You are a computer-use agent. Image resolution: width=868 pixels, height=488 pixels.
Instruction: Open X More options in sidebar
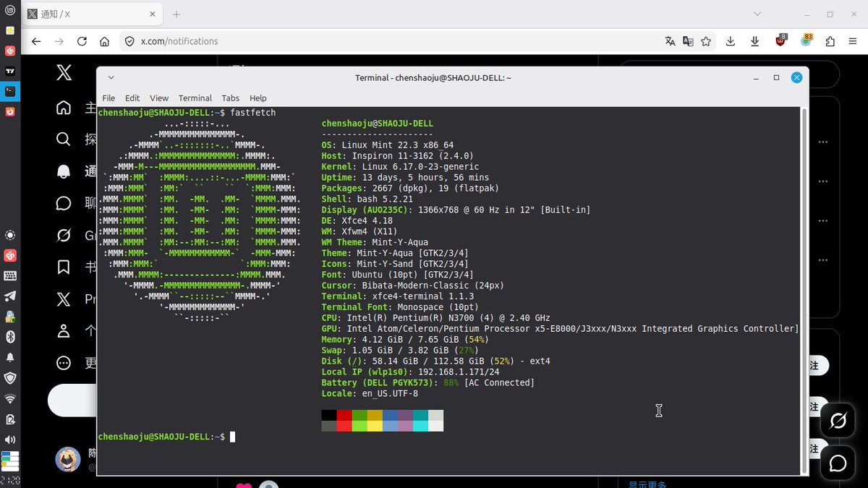point(64,362)
